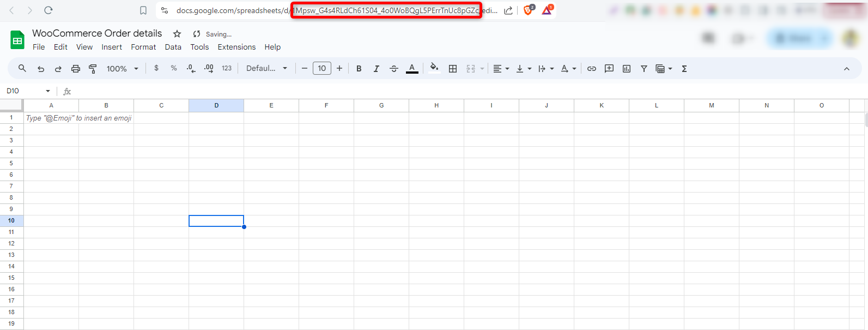Open vertical align dropdown
868x330 pixels.
point(524,68)
